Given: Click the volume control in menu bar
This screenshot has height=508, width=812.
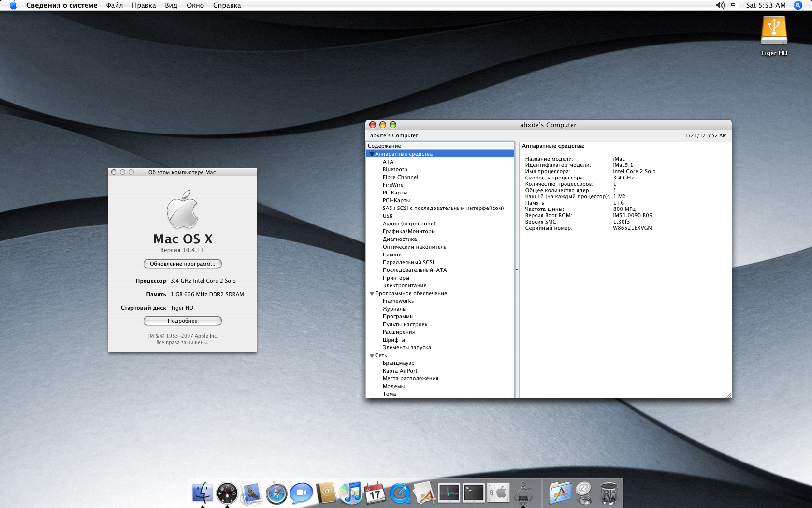Looking at the screenshot, I should pyautogui.click(x=720, y=5).
